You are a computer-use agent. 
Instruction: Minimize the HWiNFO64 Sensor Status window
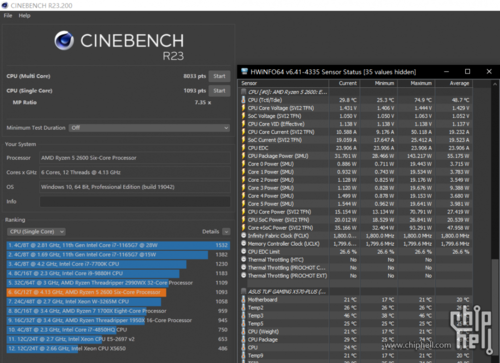tap(446, 71)
